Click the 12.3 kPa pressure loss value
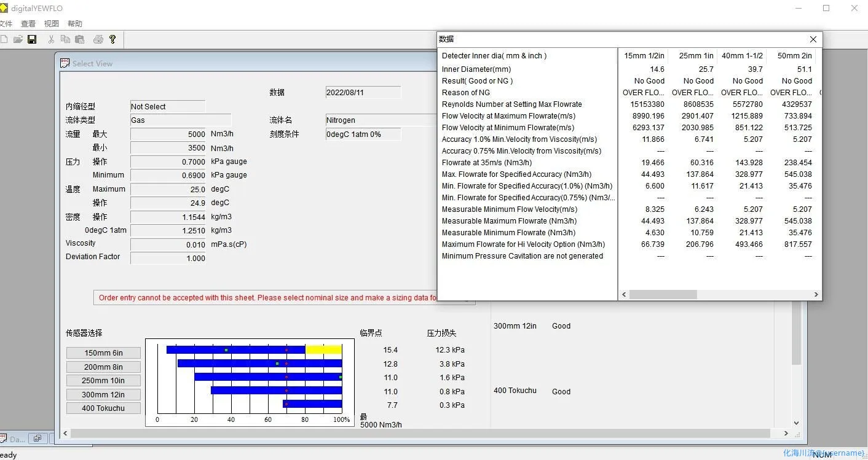The height and width of the screenshot is (460, 868). coord(450,350)
